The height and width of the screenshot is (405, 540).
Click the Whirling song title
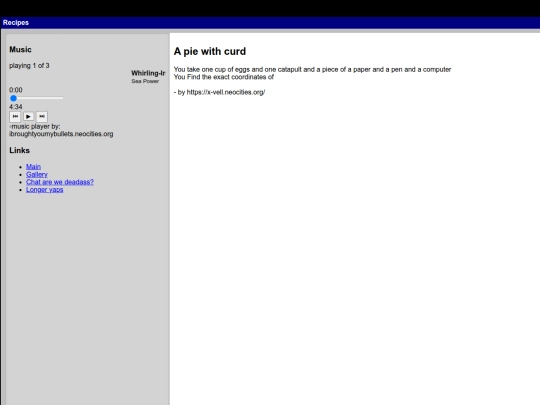(148, 73)
